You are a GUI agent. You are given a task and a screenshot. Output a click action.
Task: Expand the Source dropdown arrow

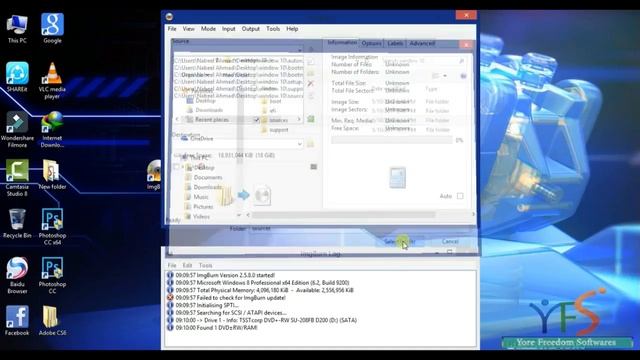(x=300, y=50)
